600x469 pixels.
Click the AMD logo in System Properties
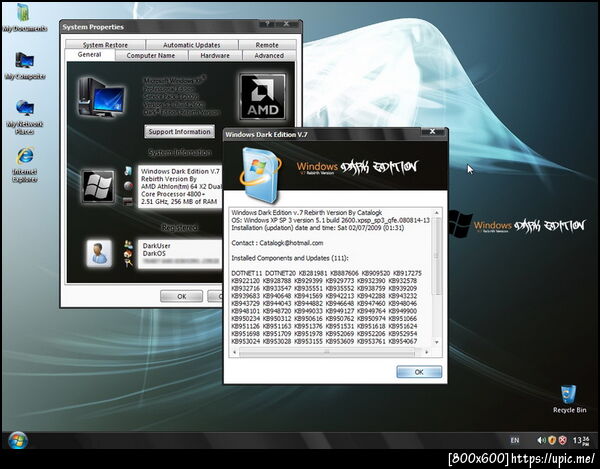(262, 97)
